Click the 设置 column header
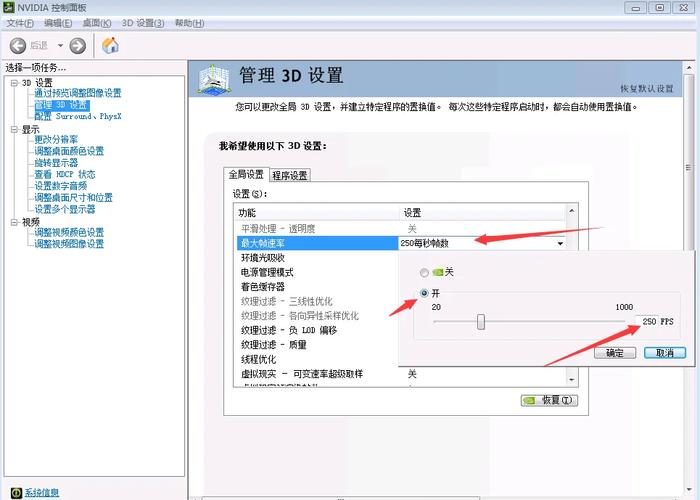Image resolution: width=700 pixels, height=500 pixels. 482,212
